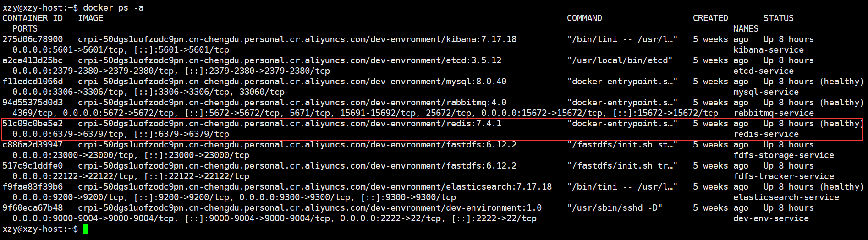Click the 'docker ps -a' command text

(113, 8)
